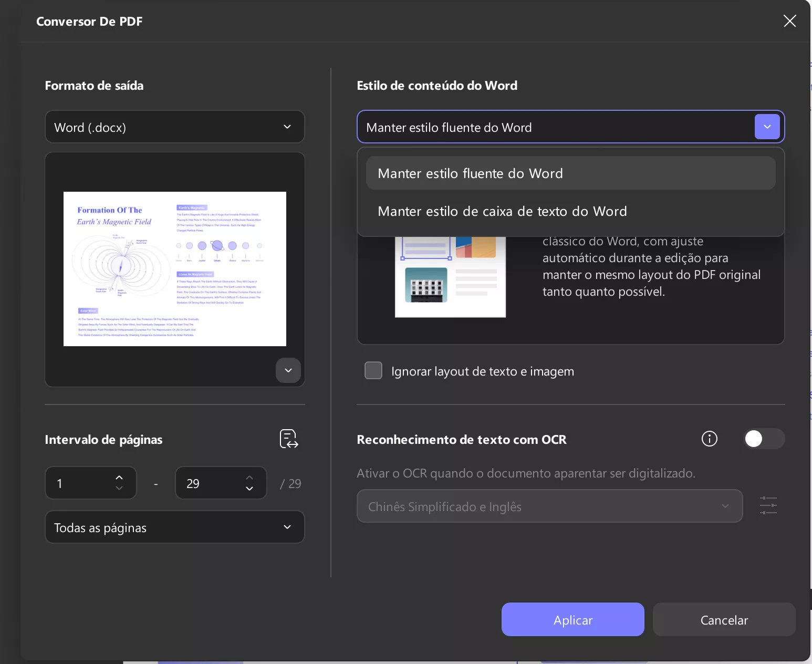
Task: Expand the Todas as páginas dropdown
Action: (174, 527)
